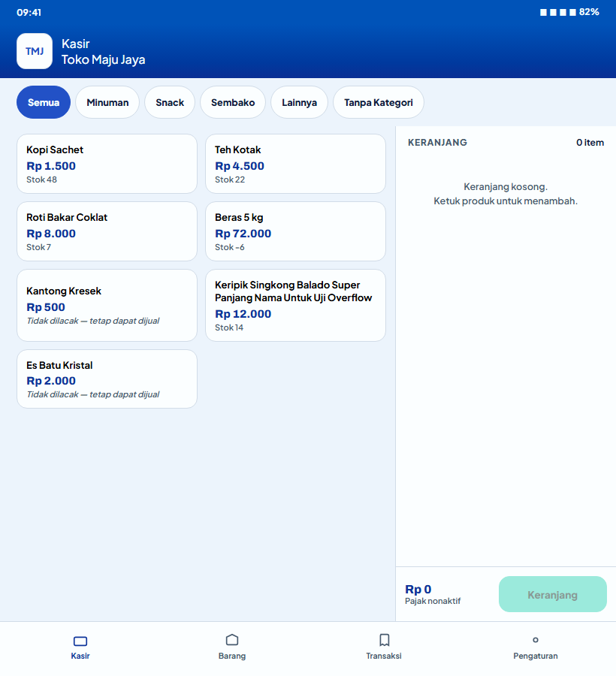616x676 pixels.
Task: Add Kantong Kresek to the cart
Action: coord(107,305)
